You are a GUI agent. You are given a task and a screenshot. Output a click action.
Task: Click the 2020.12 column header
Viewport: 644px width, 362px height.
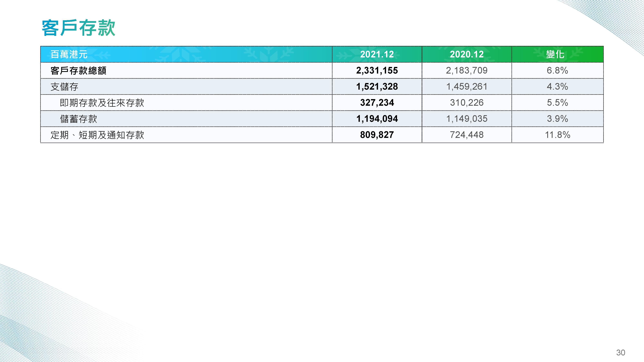467,54
